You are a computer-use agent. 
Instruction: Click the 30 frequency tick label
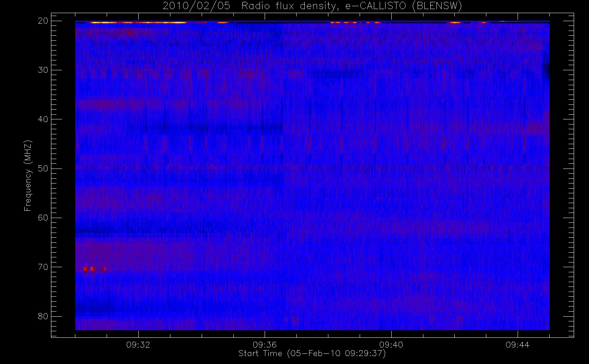coord(43,70)
